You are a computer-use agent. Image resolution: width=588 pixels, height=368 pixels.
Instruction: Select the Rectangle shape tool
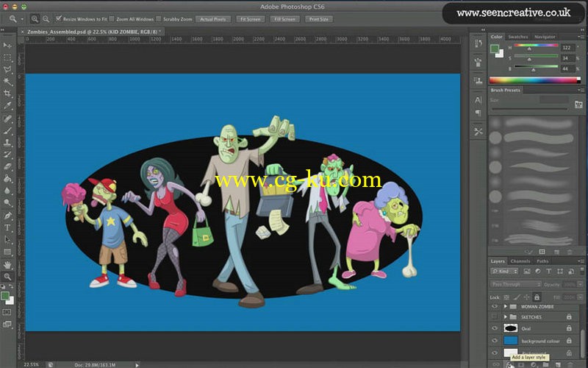tap(7, 252)
